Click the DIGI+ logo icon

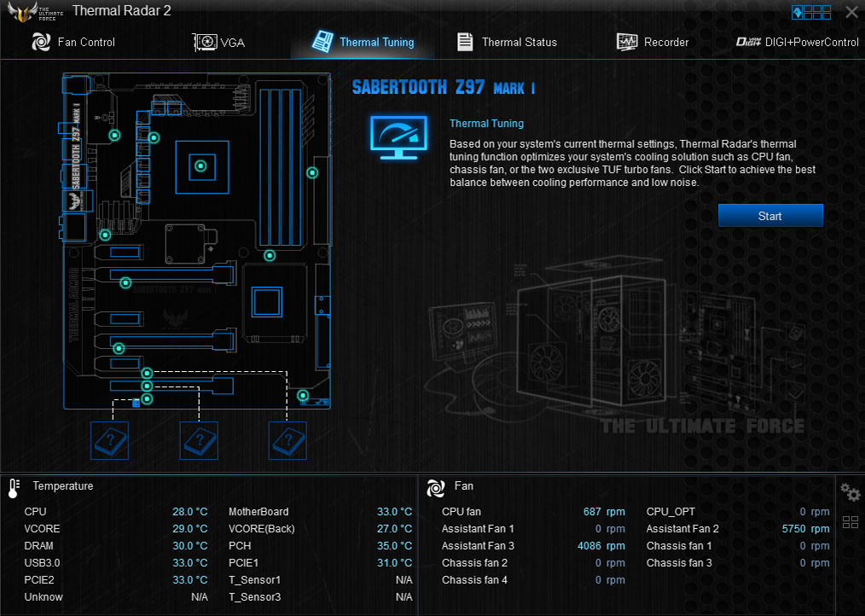pos(749,42)
